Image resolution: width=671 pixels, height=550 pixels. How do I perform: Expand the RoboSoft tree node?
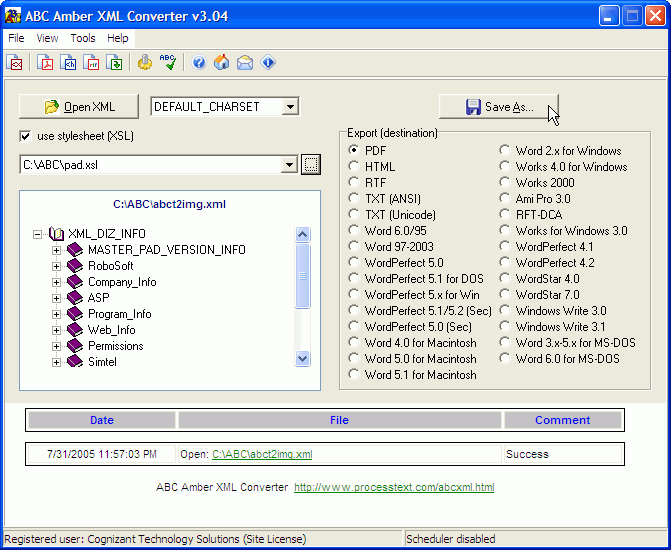coord(56,266)
